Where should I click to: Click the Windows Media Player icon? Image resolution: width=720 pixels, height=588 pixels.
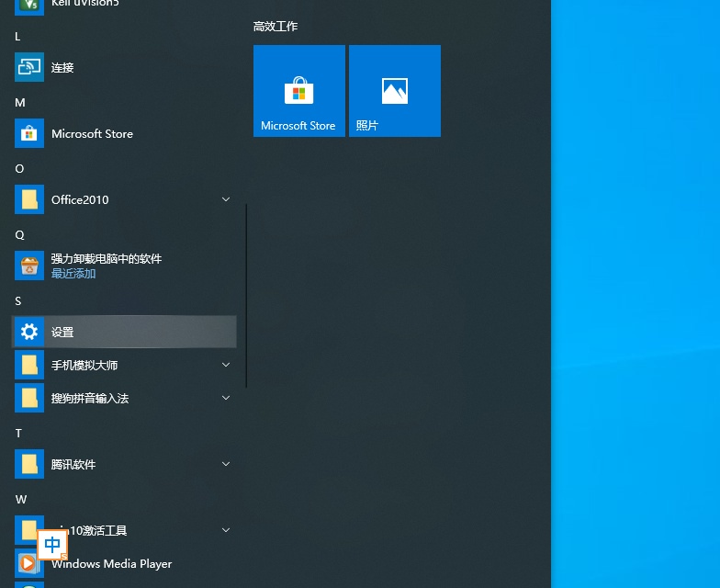(29, 563)
